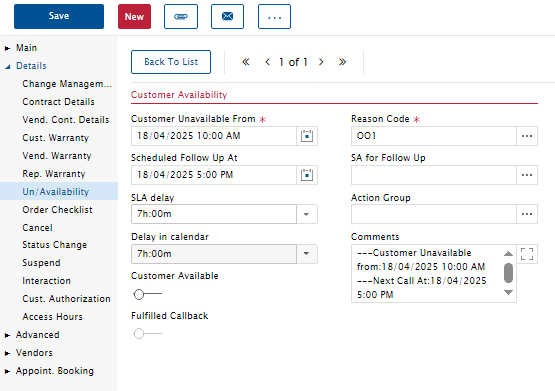Click the email envelope icon button

tap(227, 16)
